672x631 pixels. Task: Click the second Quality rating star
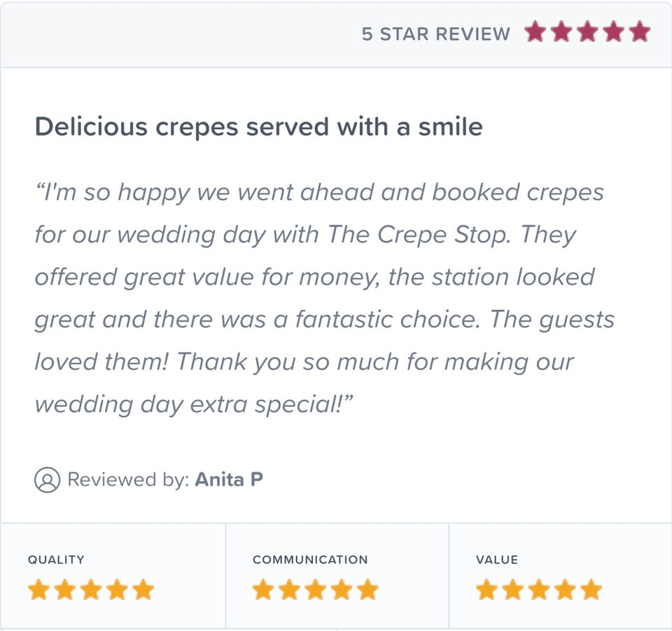click(64, 590)
